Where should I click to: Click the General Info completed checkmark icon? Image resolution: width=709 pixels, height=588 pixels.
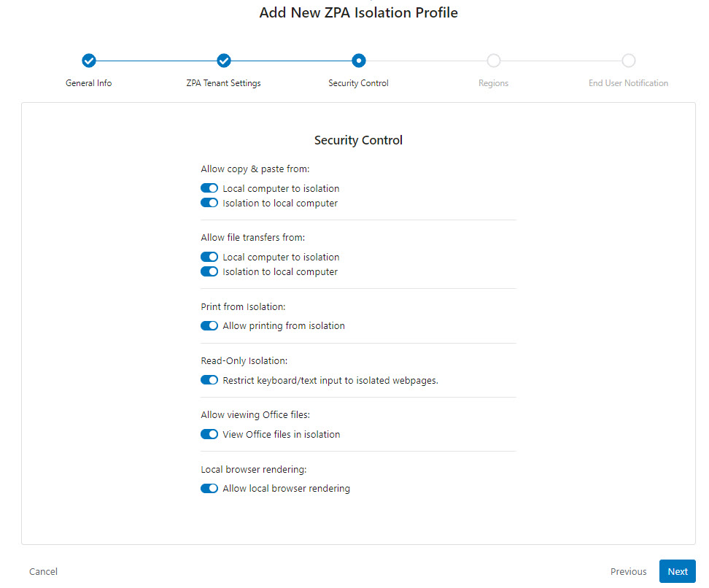(88, 61)
